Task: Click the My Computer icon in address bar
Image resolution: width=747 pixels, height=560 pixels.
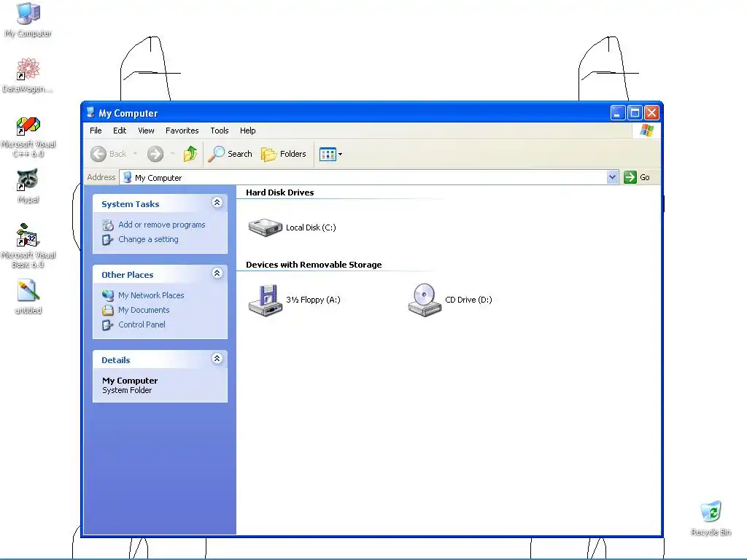Action: pyautogui.click(x=127, y=177)
